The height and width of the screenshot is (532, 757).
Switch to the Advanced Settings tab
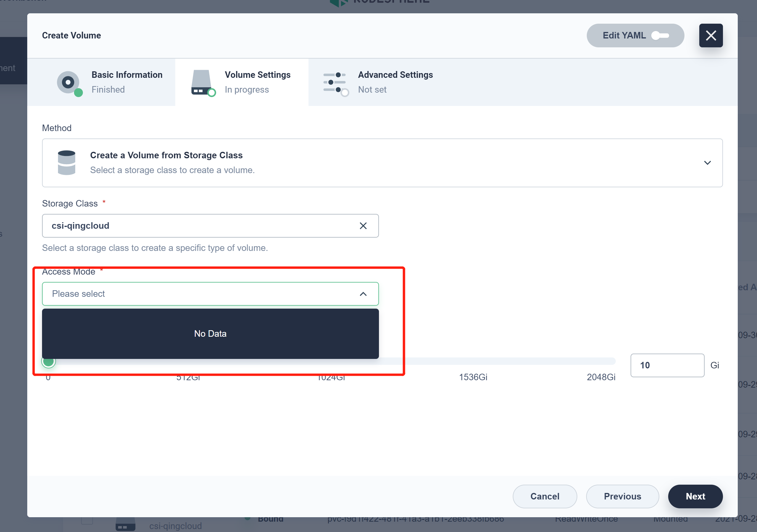395,82
